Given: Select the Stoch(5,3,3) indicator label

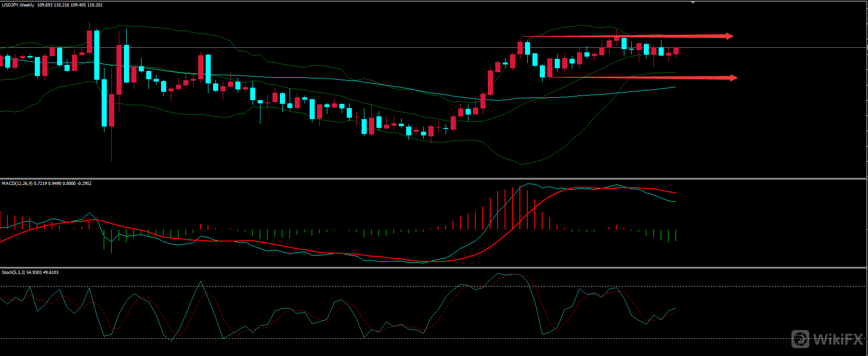Looking at the screenshot, I should click(x=13, y=273).
